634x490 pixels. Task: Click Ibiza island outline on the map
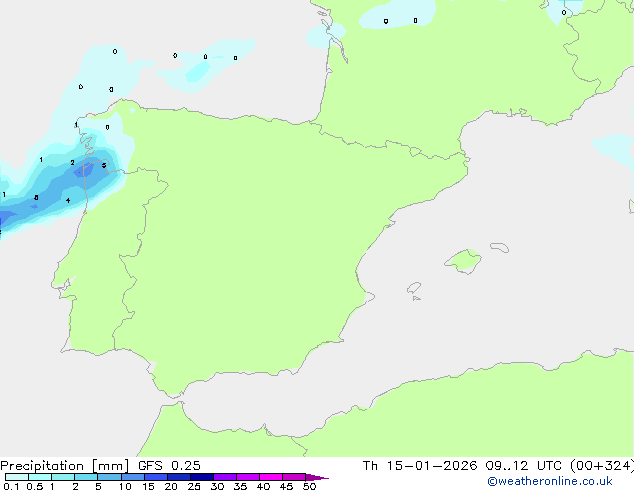coord(414,288)
